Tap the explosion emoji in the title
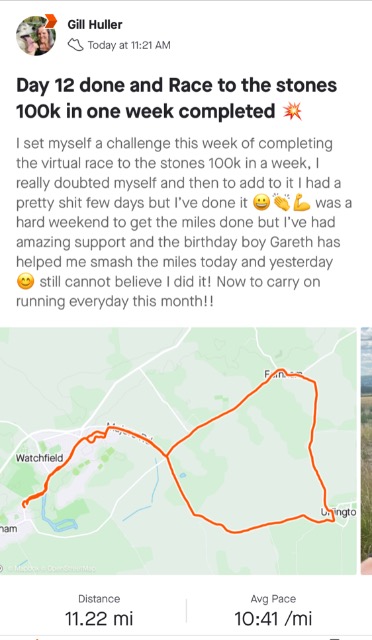This screenshot has height=640, width=372. 293,111
